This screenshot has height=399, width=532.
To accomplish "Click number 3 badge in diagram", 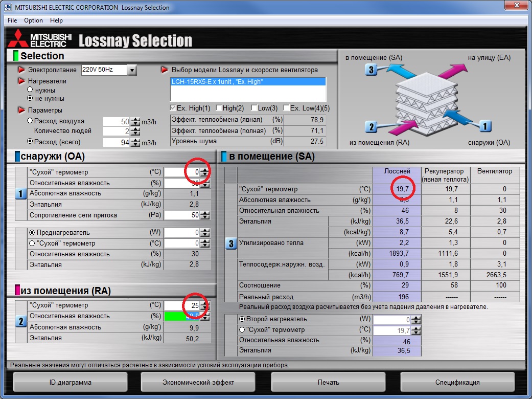I will click(371, 70).
